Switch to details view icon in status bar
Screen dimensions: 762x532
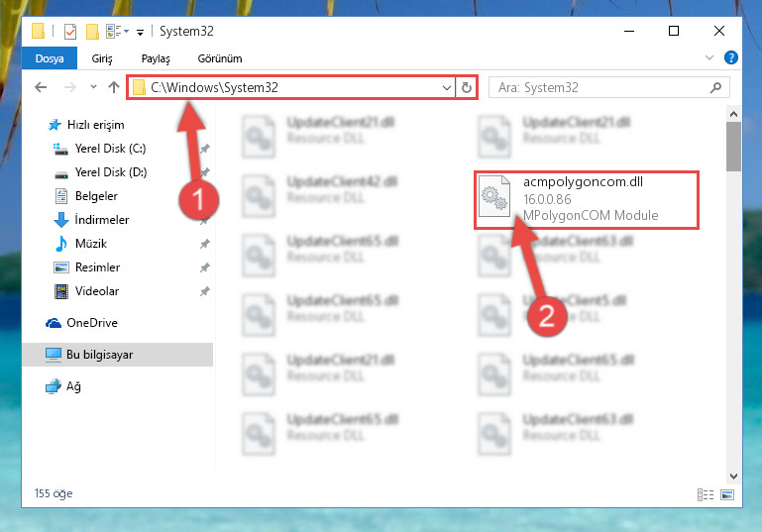point(706,495)
